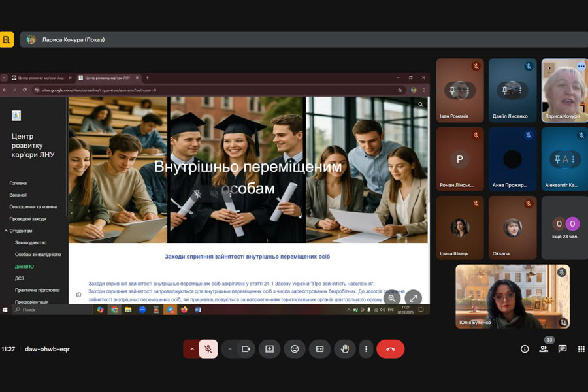Pin Данііл Лисенко's tile using the pin icon
The width and height of the screenshot is (588, 392).
(505, 90)
